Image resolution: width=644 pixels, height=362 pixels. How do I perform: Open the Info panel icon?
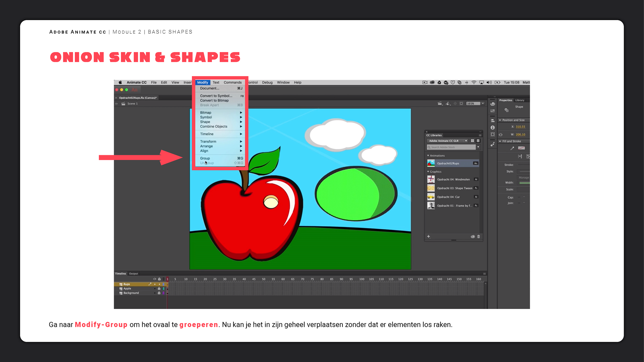pos(492,128)
